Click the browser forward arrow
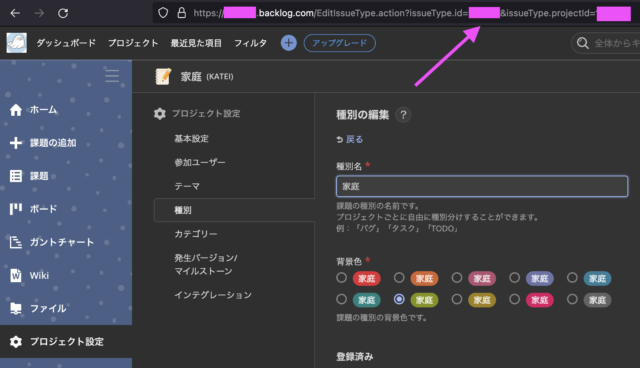The height and width of the screenshot is (368, 640). click(39, 13)
